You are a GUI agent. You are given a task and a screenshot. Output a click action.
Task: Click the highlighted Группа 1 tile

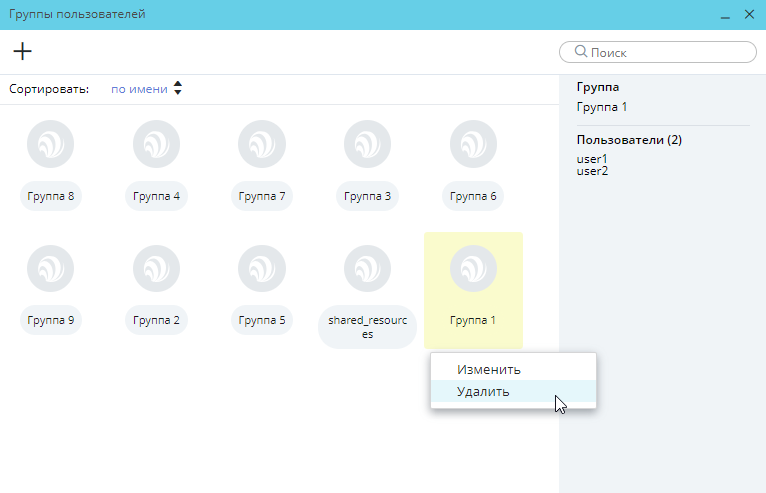coord(473,289)
